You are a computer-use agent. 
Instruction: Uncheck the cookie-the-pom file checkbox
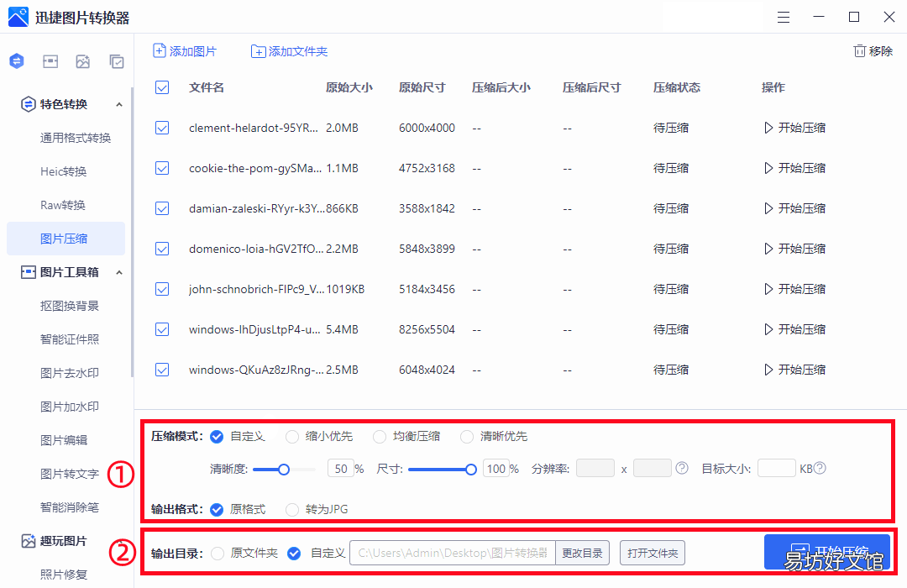tap(162, 168)
